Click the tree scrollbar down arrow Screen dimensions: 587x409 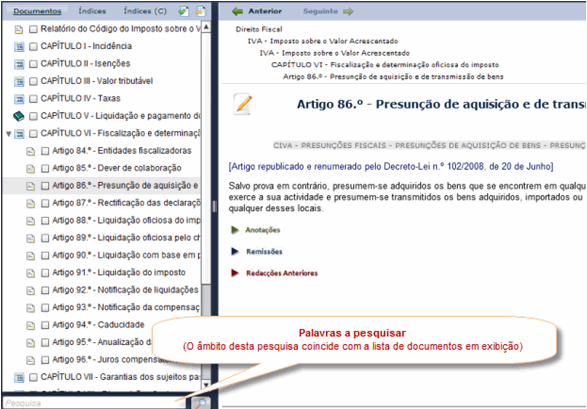[x=206, y=384]
